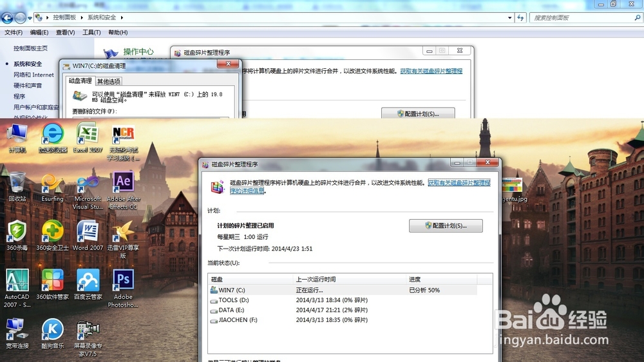Click 控制面板 in the address breadcrumb
Viewport: 644px width, 362px height.
point(64,17)
